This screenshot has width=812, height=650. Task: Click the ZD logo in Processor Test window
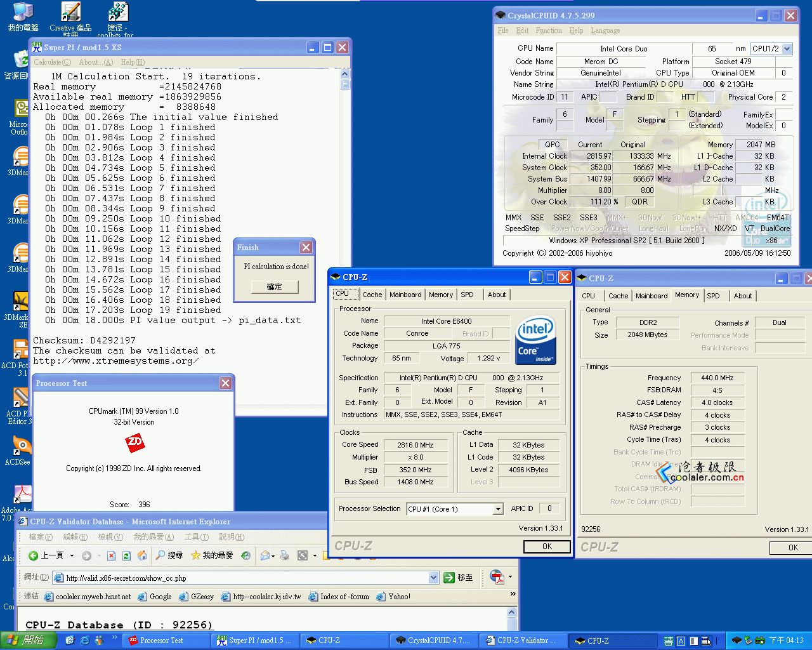point(134,442)
